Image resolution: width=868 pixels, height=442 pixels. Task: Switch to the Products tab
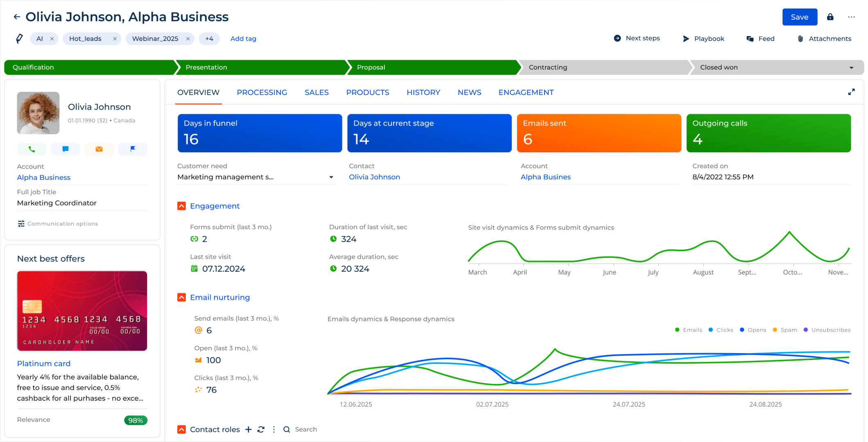[x=367, y=92]
